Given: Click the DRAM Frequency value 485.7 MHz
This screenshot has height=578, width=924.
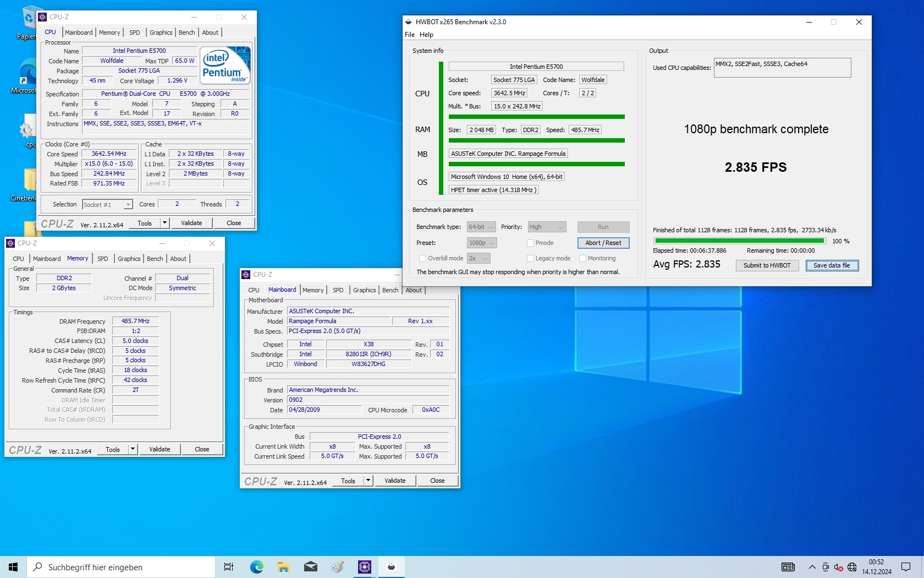Looking at the screenshot, I should pos(135,321).
